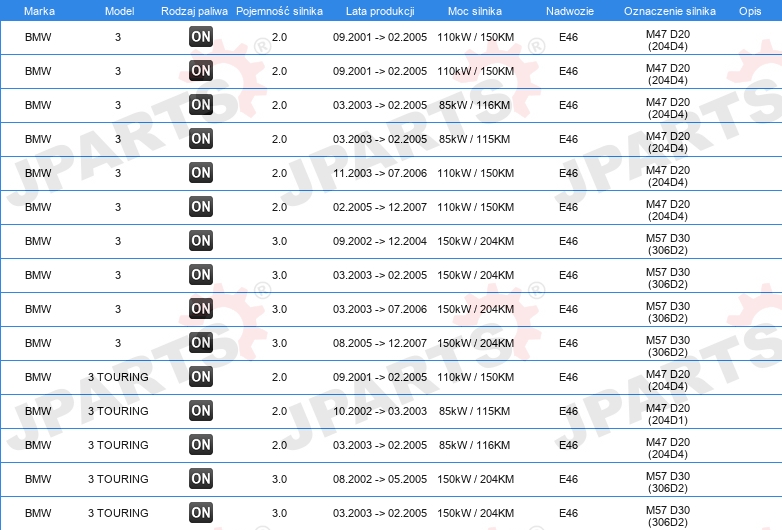The image size is (782, 530).
Task: Click 85kW / 115KM in the non-Touring 3 row
Action: pos(474,139)
